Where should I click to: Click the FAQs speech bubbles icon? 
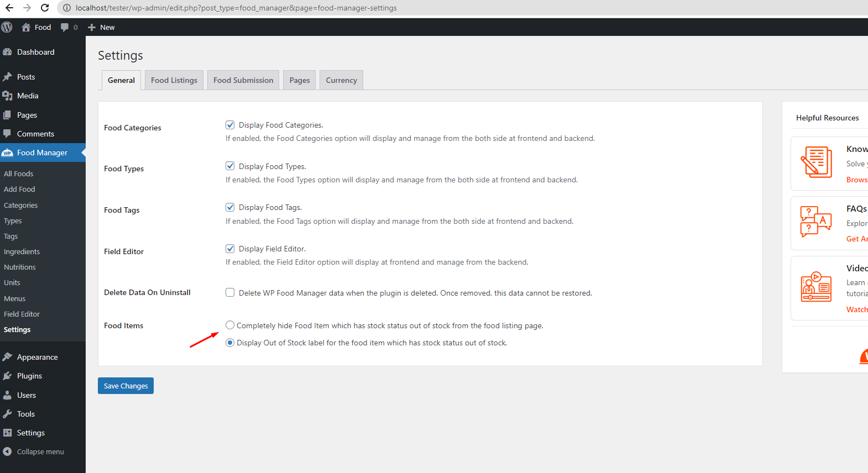click(x=817, y=222)
